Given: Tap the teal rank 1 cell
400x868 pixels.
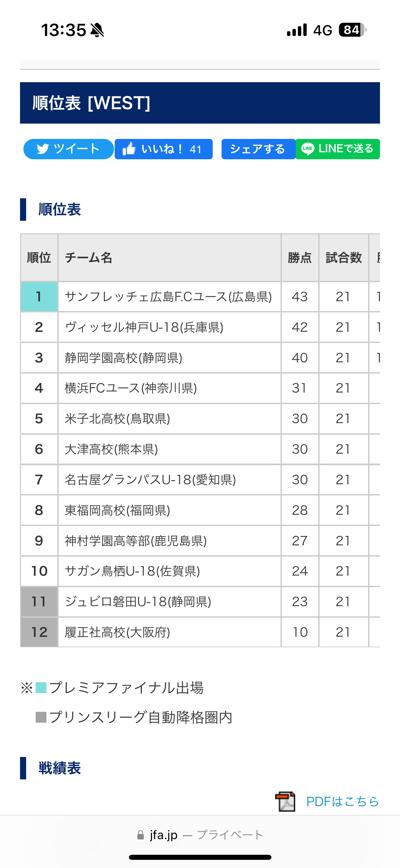Looking at the screenshot, I should pos(39,297).
